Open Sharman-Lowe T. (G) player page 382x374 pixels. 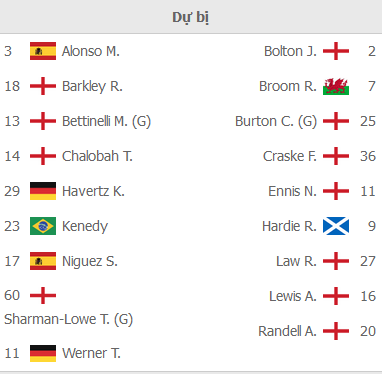(x=68, y=319)
